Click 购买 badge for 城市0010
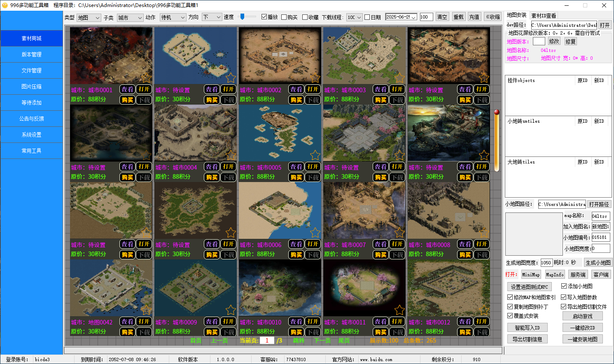The height and width of the screenshot is (364, 614). (x=296, y=332)
